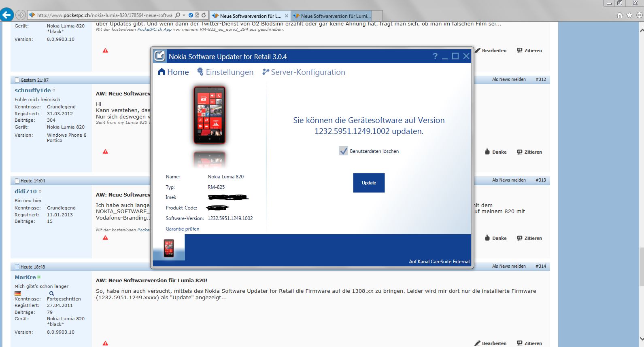Viewport: 644px width, 347px height.
Task: Click report warning triangle on schnuffy1de's post
Action: tap(105, 152)
